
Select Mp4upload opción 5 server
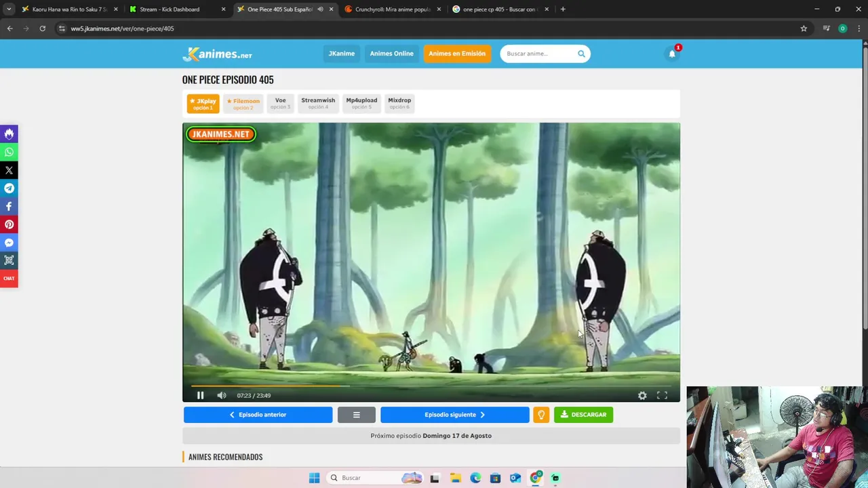pyautogui.click(x=361, y=103)
